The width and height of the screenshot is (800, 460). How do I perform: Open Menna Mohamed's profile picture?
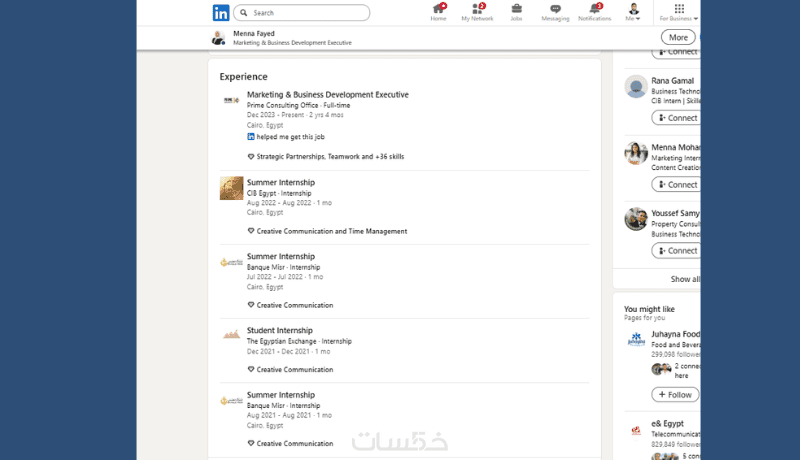[x=636, y=153]
